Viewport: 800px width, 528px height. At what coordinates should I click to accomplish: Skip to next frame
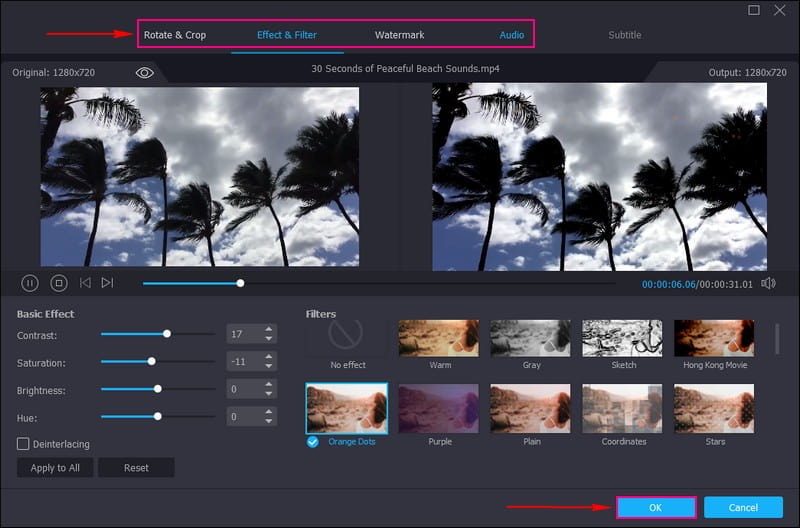pos(107,283)
